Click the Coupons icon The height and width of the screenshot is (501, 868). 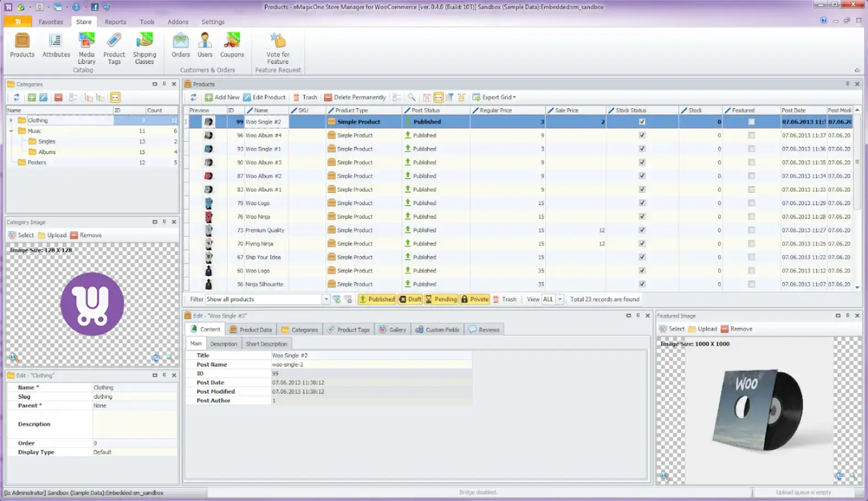click(x=232, y=45)
